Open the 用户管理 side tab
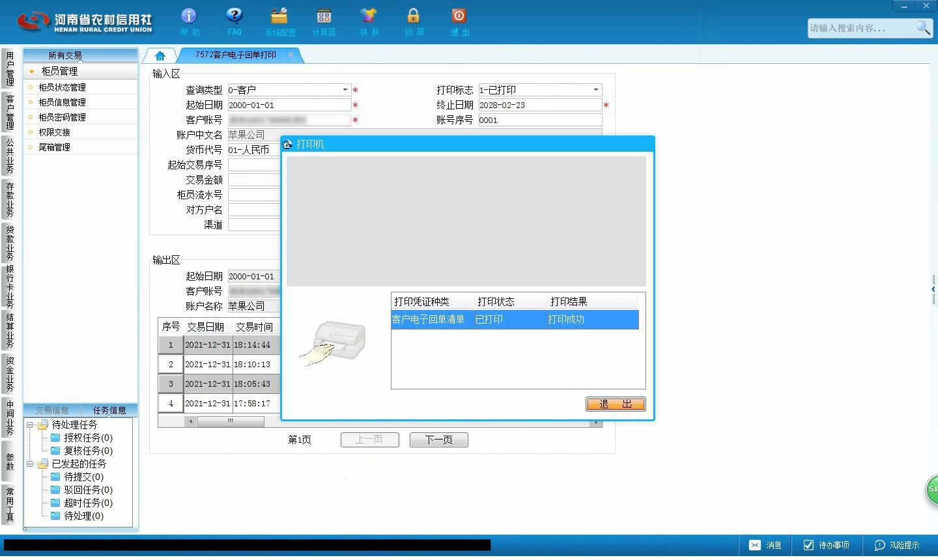This screenshot has height=560, width=938. (9, 69)
